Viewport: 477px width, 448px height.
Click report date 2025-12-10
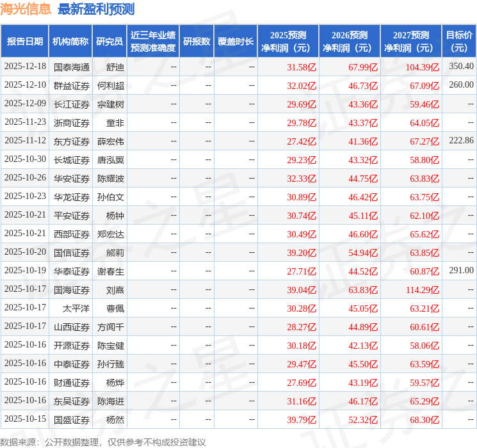25,84
